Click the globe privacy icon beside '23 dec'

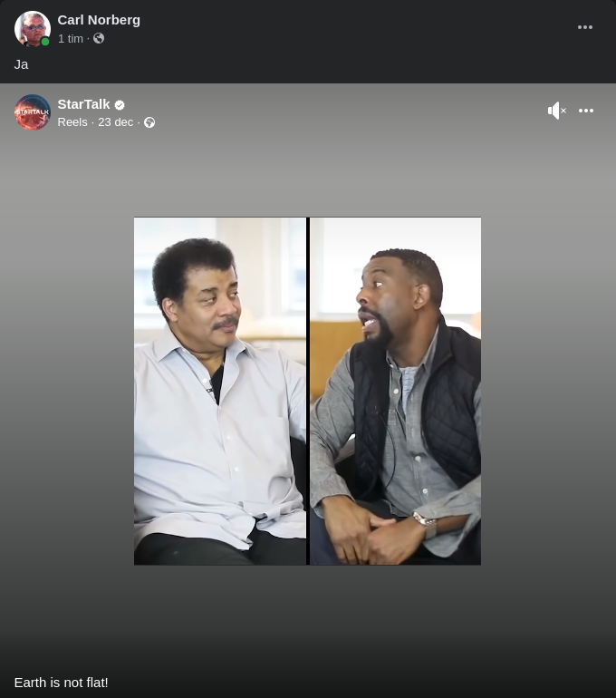click(149, 122)
